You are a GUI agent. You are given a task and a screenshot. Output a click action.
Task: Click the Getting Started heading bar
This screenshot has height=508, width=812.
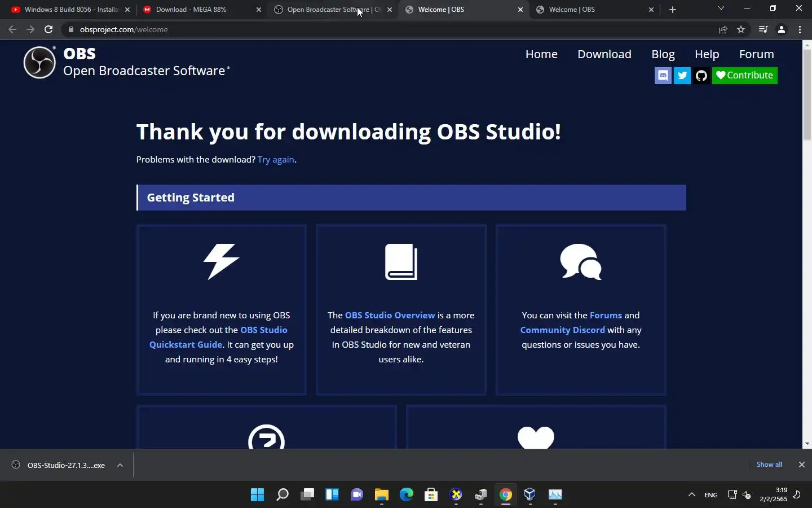click(411, 198)
